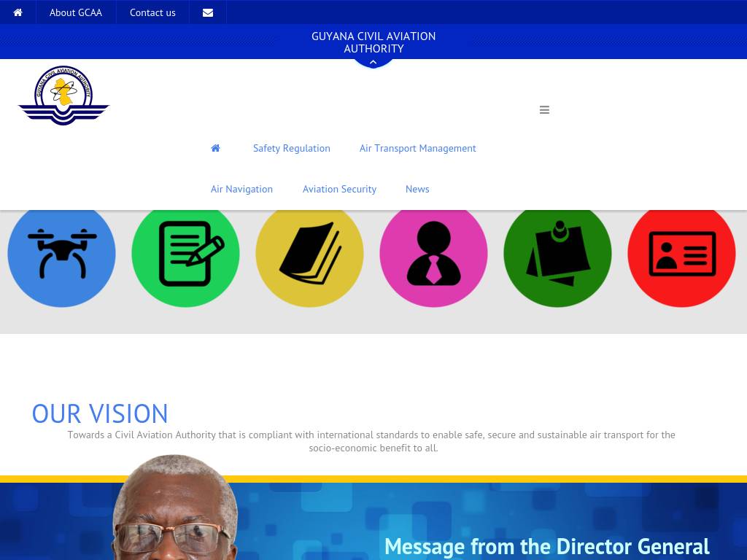Click the drone icon in blue circle
The image size is (747, 560).
pos(61,253)
